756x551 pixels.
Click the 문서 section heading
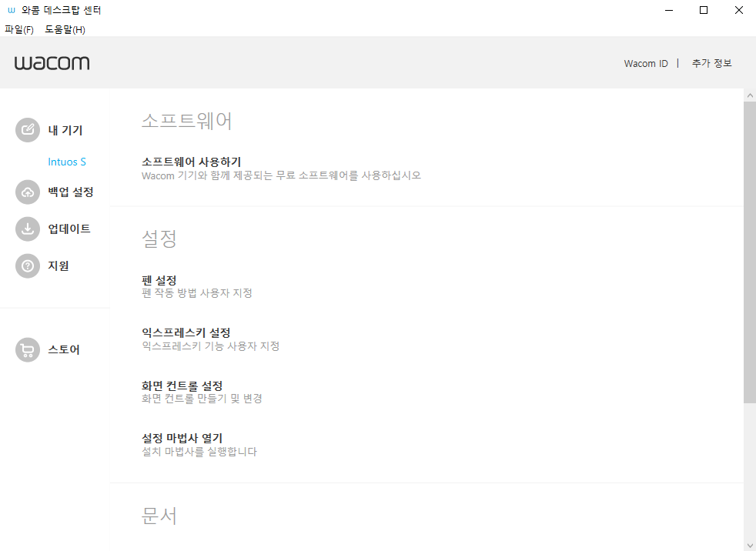coord(159,516)
